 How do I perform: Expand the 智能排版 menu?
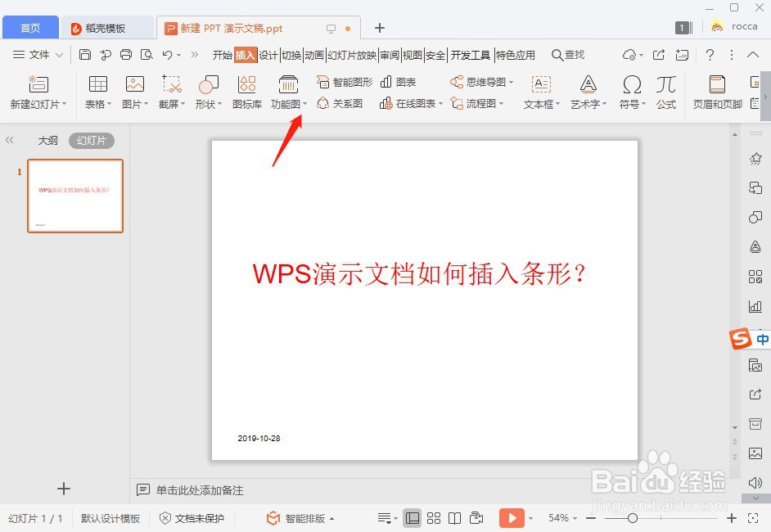(300, 518)
